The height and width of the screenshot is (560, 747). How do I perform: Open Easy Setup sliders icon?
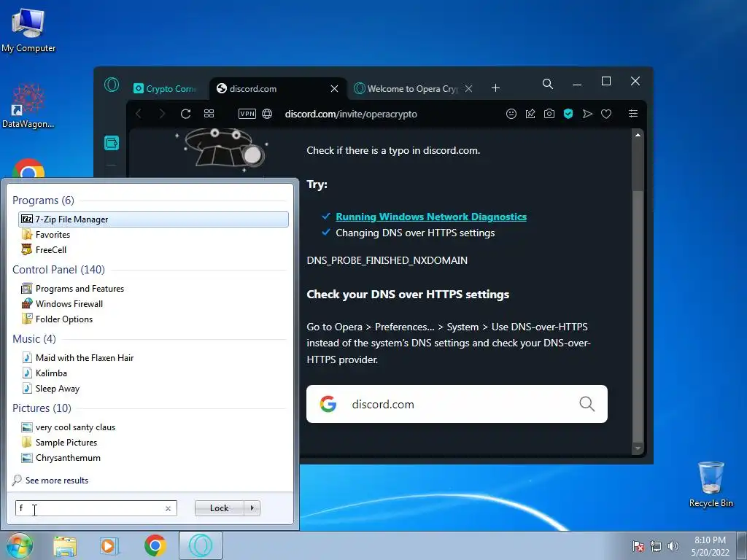pos(633,113)
